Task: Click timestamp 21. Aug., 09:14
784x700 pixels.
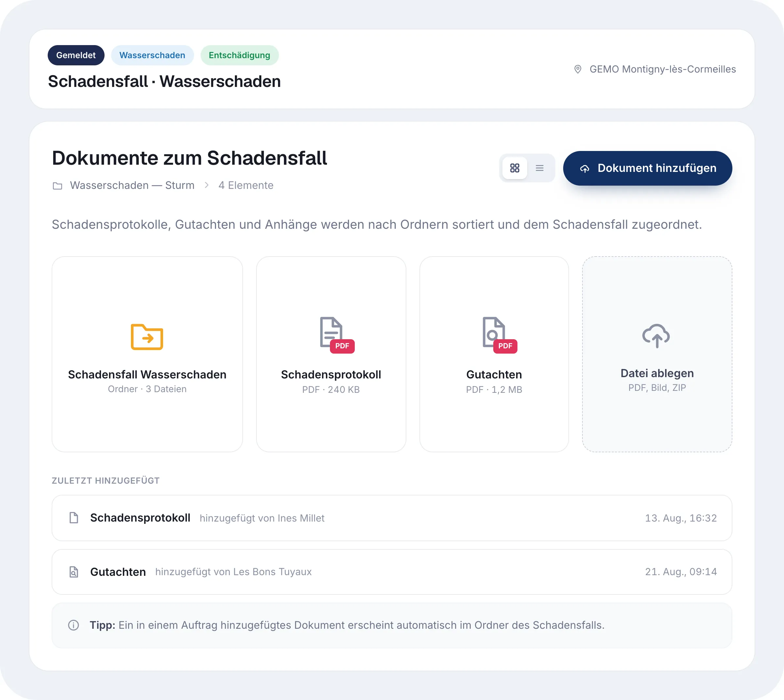Action: click(681, 572)
